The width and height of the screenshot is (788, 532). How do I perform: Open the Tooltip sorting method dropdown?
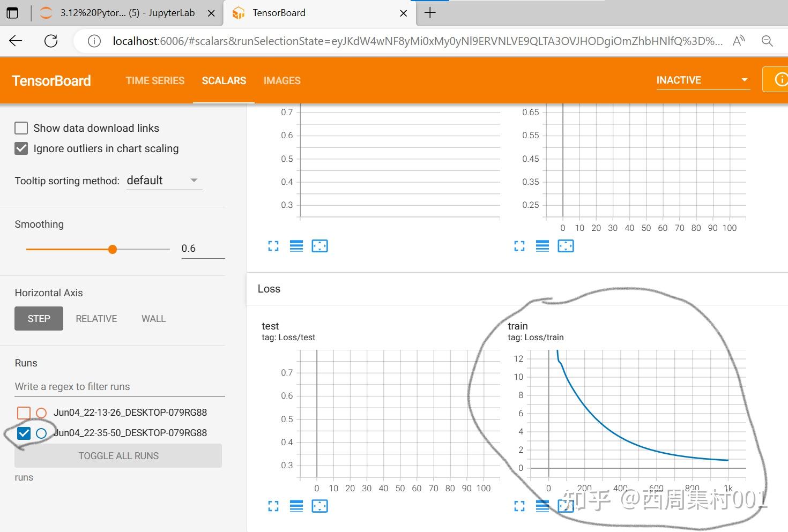[x=164, y=181]
